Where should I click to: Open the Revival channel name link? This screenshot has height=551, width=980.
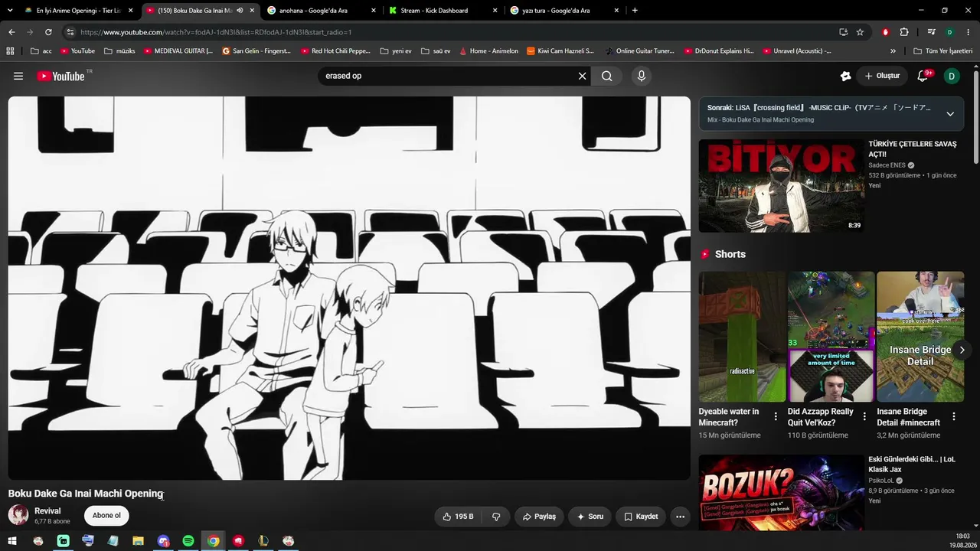coord(47,511)
